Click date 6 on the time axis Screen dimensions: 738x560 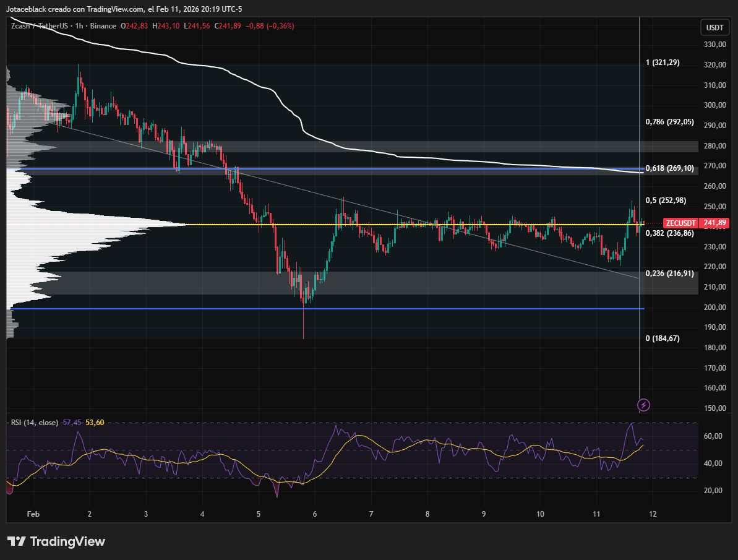(315, 514)
